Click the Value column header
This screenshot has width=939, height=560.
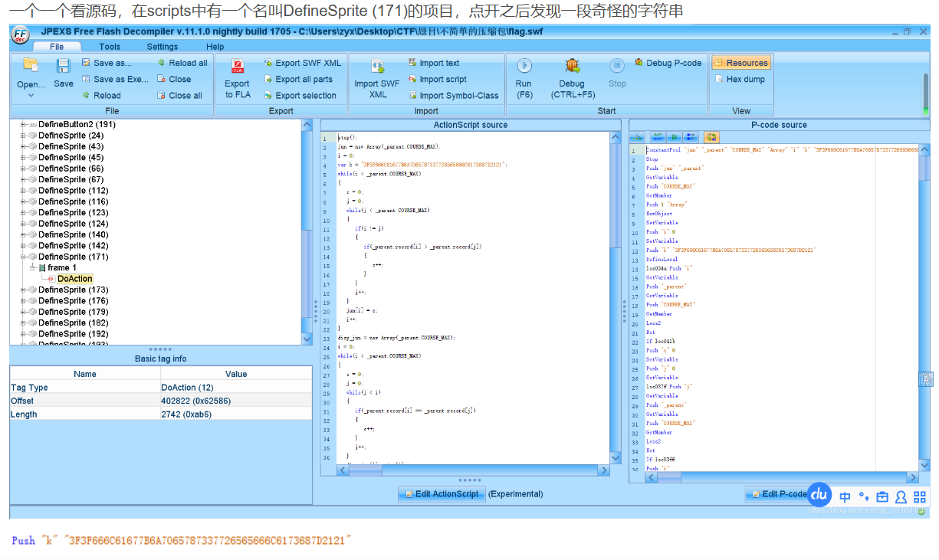(236, 374)
